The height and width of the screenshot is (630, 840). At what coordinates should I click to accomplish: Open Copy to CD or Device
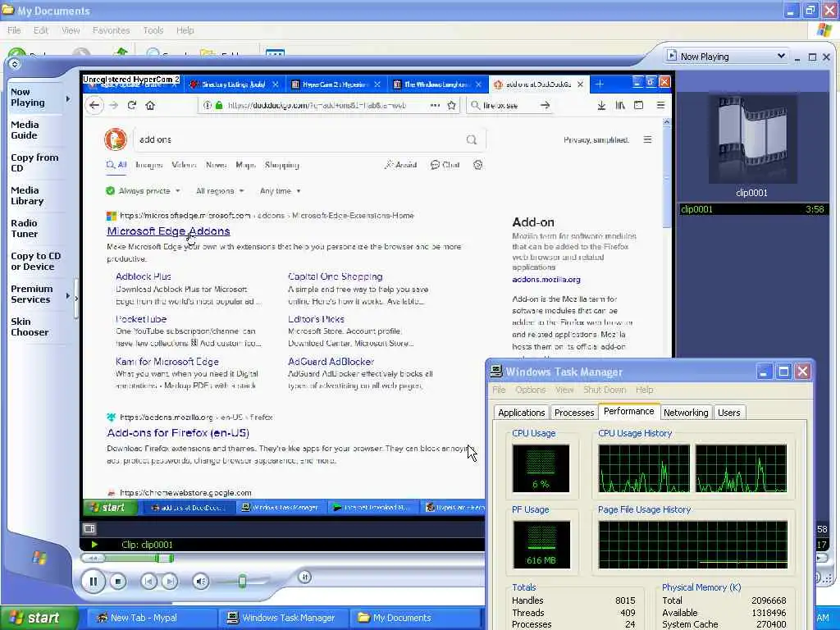point(35,261)
